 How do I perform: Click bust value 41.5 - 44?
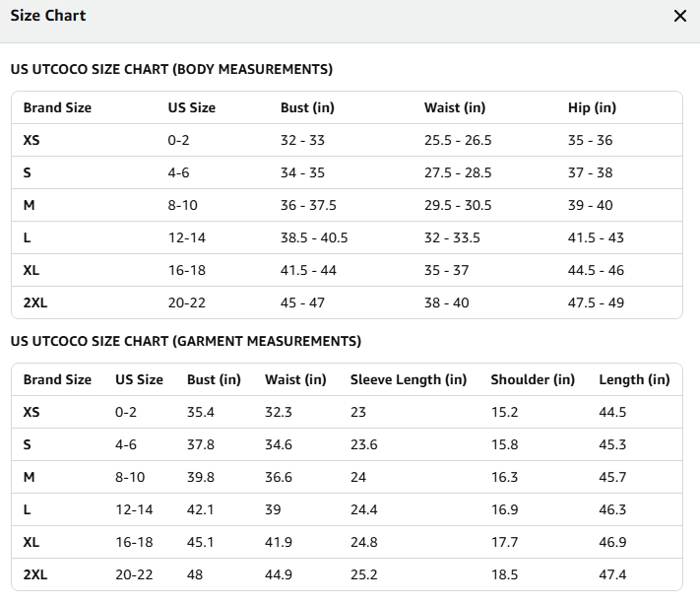coord(308,270)
